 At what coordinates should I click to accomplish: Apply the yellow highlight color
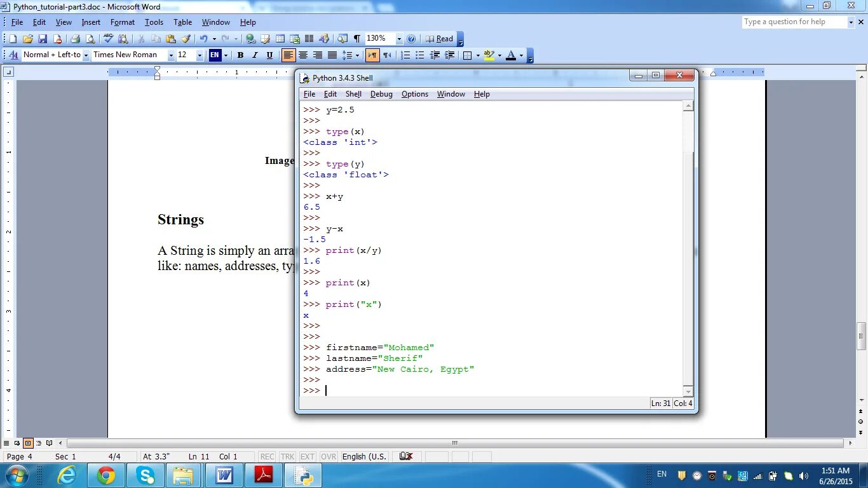click(x=489, y=55)
